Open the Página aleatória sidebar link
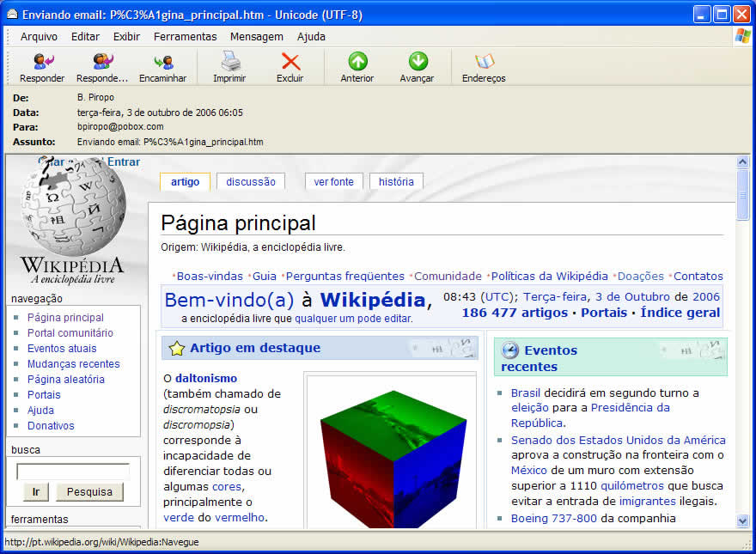The height and width of the screenshot is (554, 756). pos(66,379)
